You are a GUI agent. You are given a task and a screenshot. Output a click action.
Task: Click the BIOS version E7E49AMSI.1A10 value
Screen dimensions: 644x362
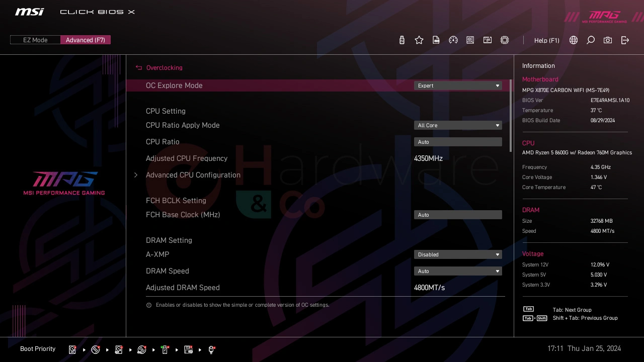click(610, 101)
